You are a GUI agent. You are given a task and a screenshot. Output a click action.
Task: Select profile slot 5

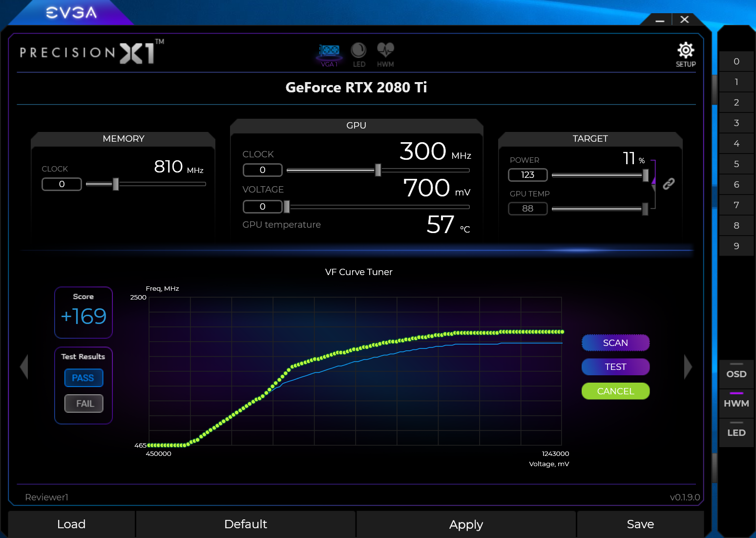coord(736,164)
